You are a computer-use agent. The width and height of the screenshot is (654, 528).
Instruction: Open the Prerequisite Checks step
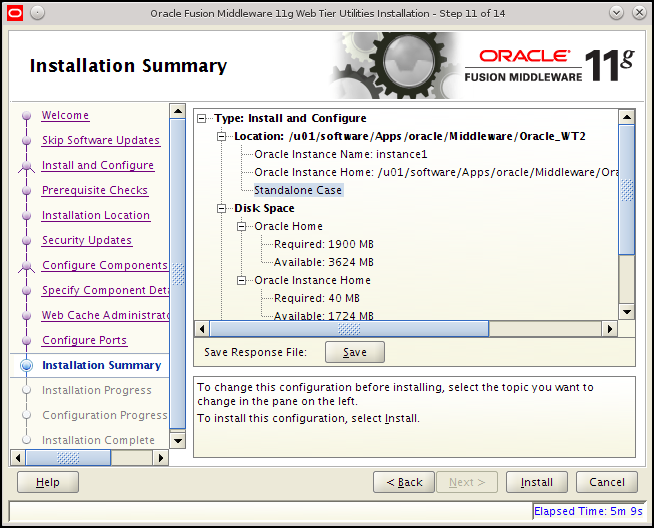click(95, 190)
